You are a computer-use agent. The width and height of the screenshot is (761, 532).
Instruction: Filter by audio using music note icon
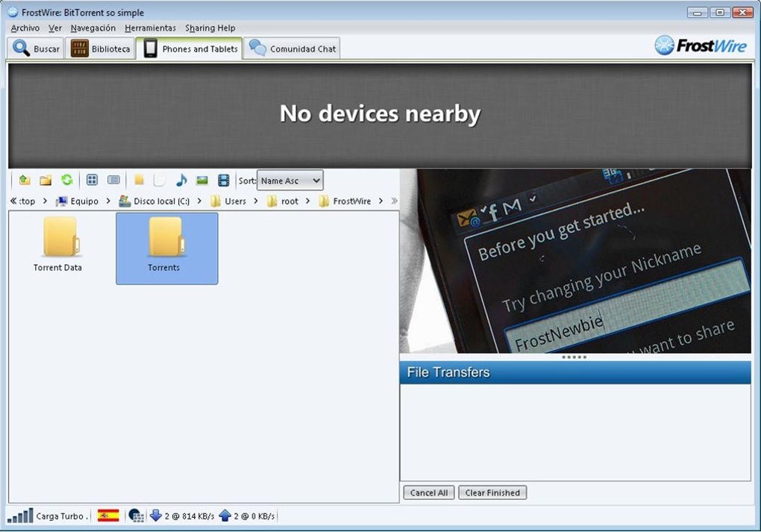pyautogui.click(x=181, y=180)
